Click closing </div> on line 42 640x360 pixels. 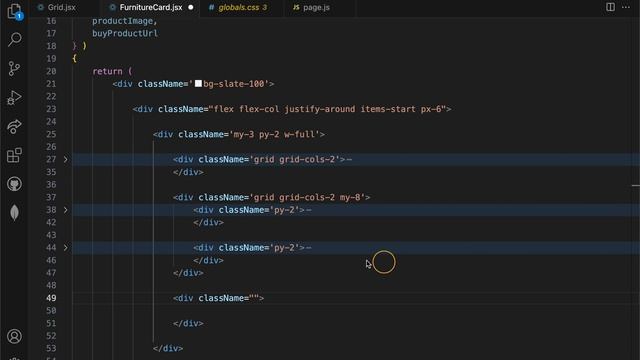pos(209,222)
